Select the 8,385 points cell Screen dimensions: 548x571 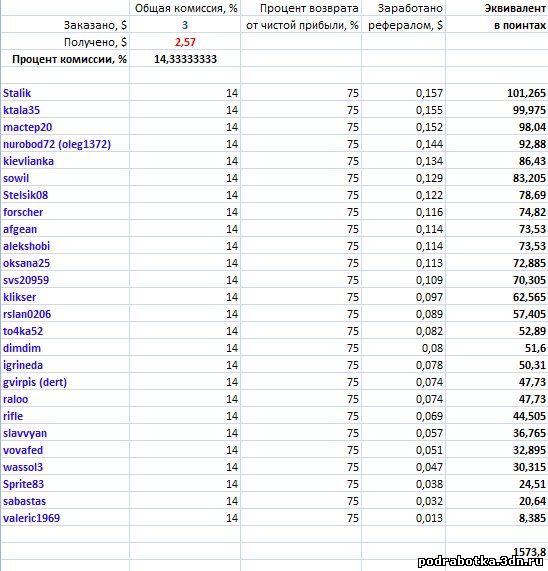(x=497, y=518)
